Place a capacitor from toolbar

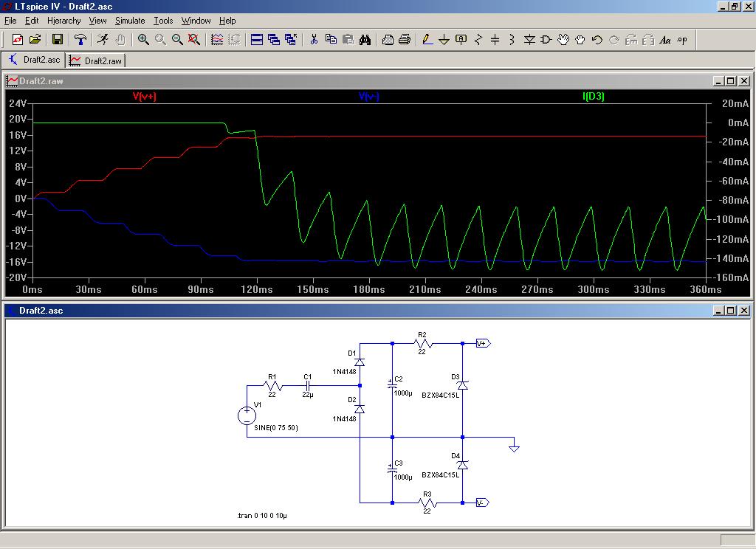point(495,40)
